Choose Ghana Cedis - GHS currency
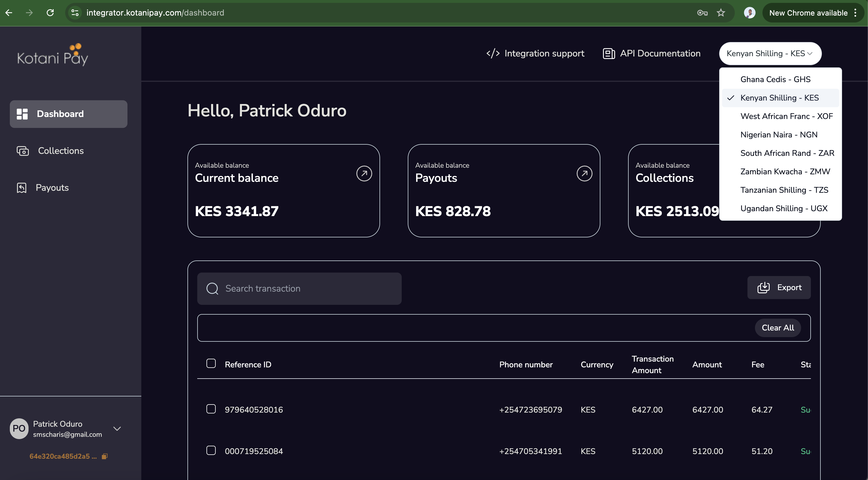The image size is (868, 480). pos(775,80)
